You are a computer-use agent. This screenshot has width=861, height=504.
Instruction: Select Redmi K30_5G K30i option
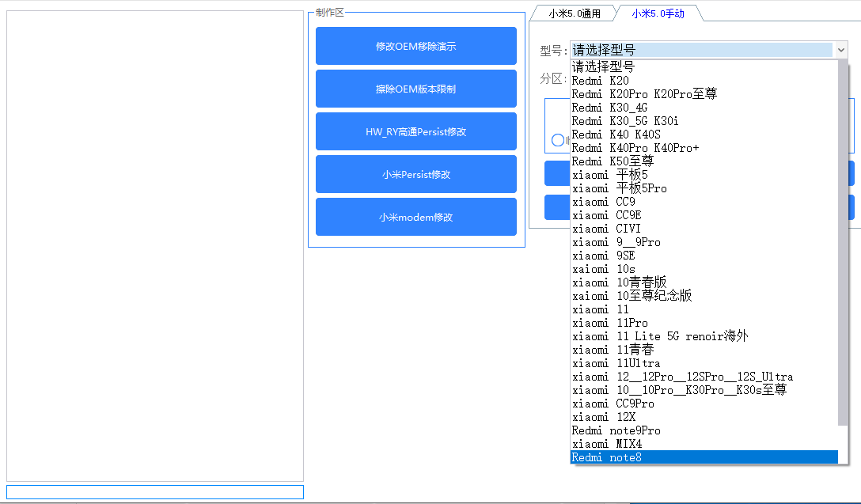(x=704, y=121)
